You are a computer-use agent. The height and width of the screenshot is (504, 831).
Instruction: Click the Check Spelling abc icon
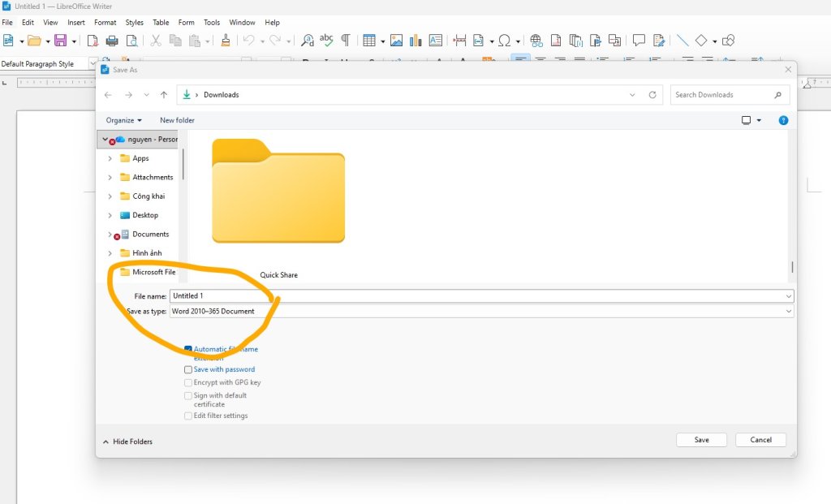(x=326, y=40)
